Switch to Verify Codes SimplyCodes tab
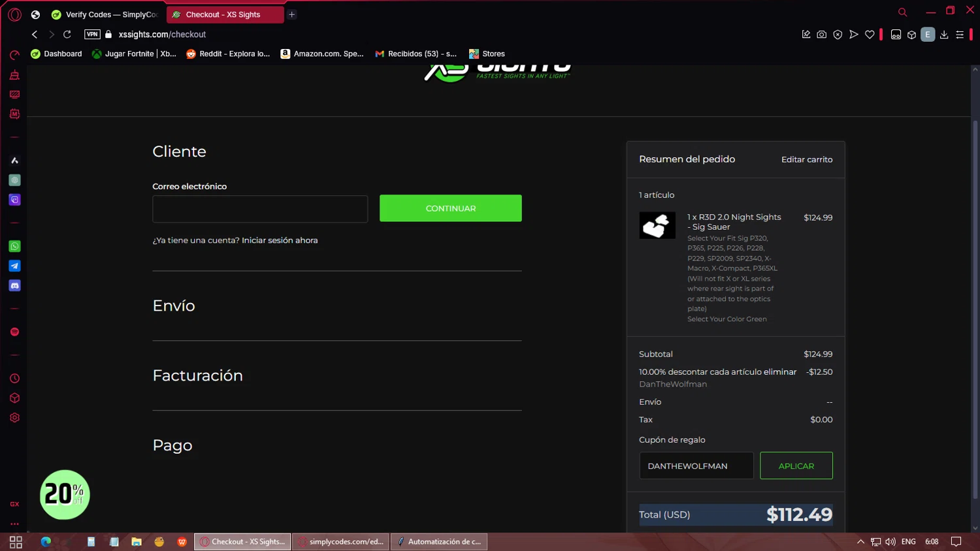The image size is (980, 551). coord(105,14)
